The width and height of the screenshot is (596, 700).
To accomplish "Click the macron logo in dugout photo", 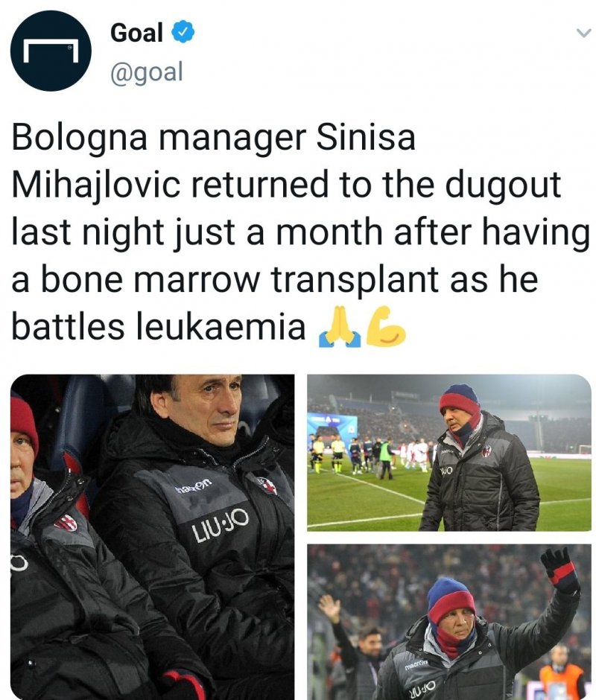I will (x=193, y=486).
